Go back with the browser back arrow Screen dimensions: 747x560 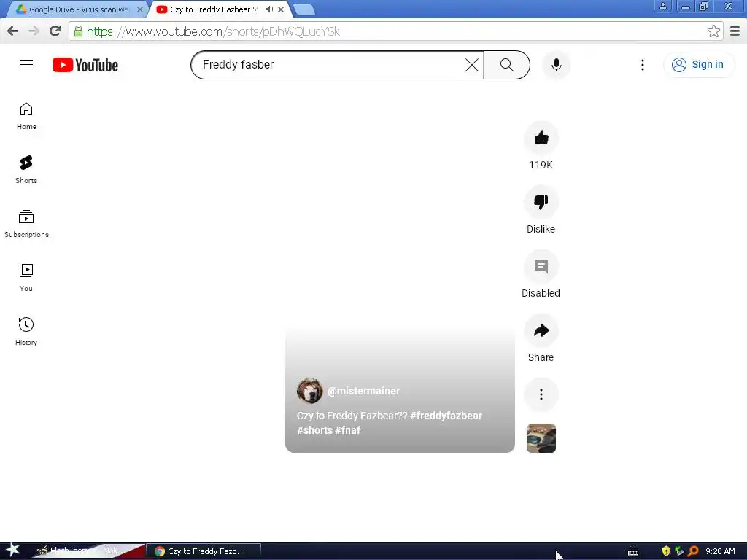[13, 31]
